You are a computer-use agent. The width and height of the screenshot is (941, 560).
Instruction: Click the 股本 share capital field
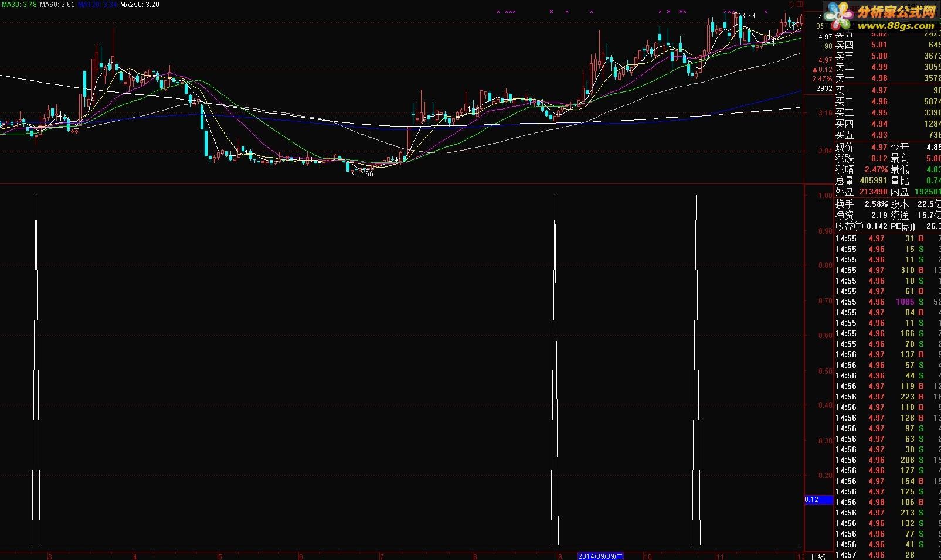click(x=916, y=204)
